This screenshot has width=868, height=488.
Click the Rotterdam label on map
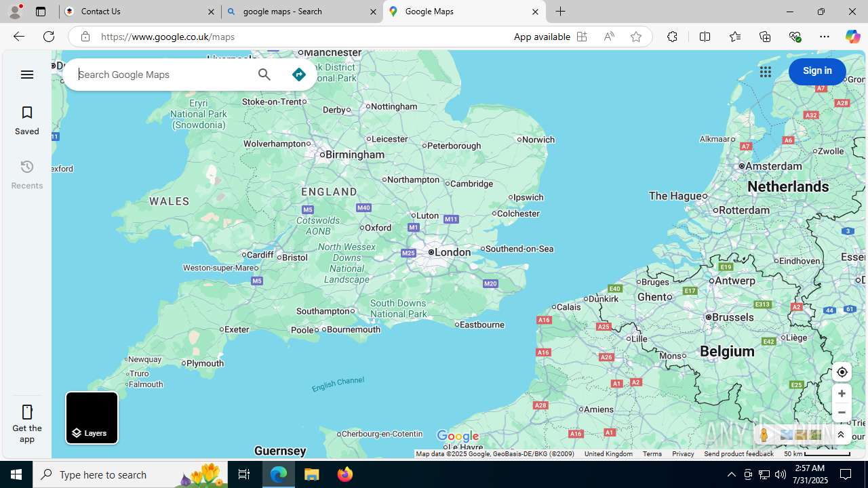pos(744,210)
